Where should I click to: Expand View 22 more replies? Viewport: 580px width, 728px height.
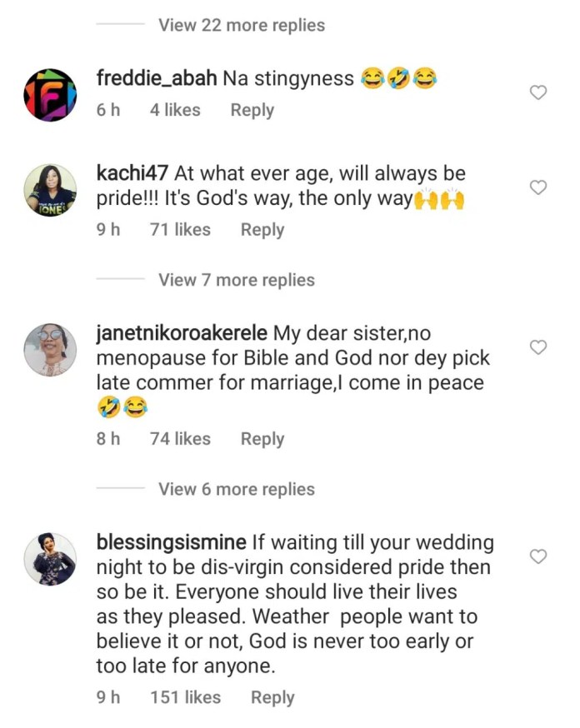click(x=241, y=25)
